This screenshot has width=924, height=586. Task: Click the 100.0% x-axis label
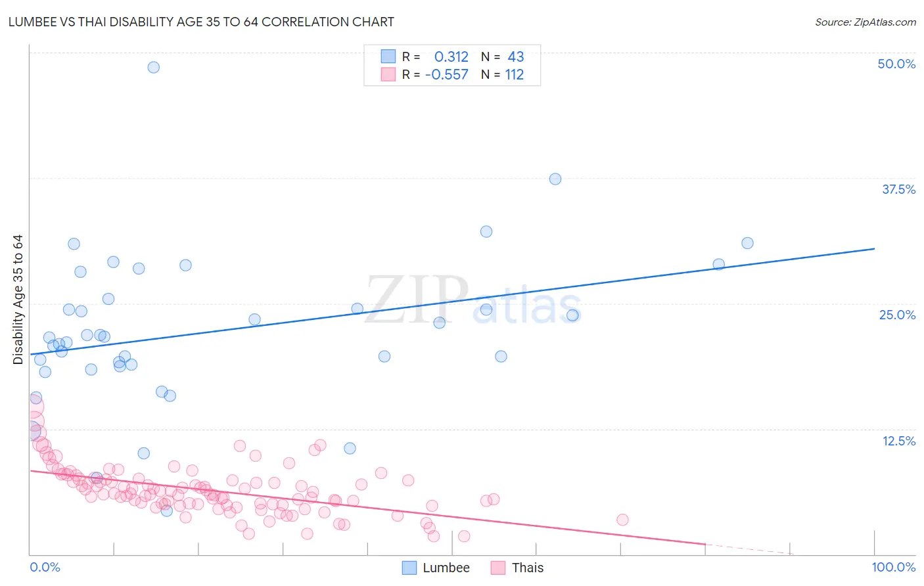pos(894,567)
